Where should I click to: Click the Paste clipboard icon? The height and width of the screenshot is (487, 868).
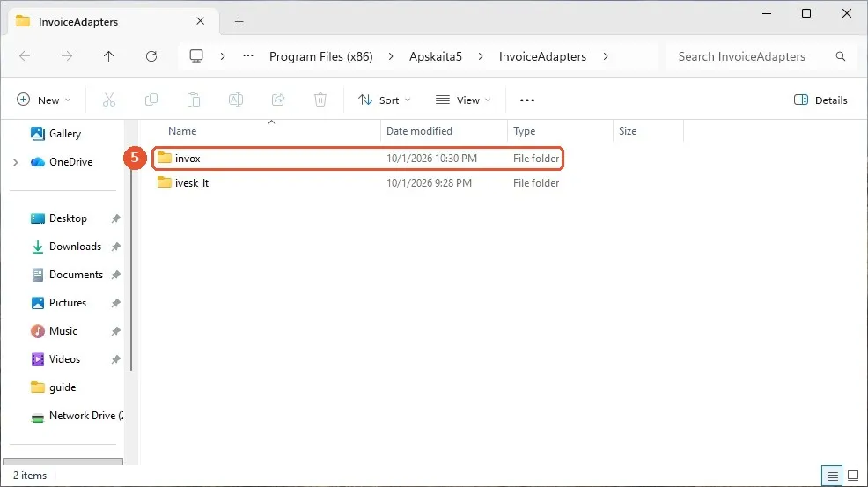pyautogui.click(x=193, y=100)
